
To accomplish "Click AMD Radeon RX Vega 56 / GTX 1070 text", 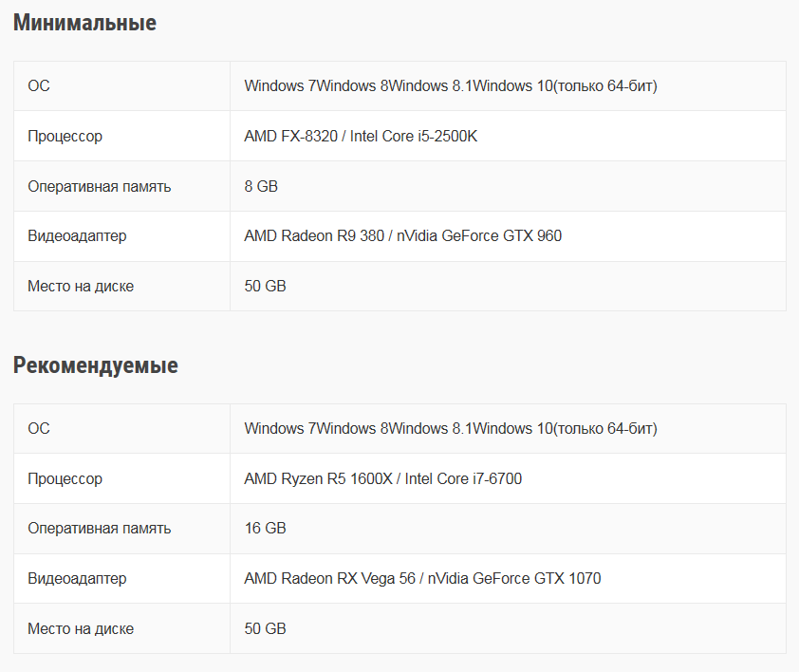I will 422,579.
